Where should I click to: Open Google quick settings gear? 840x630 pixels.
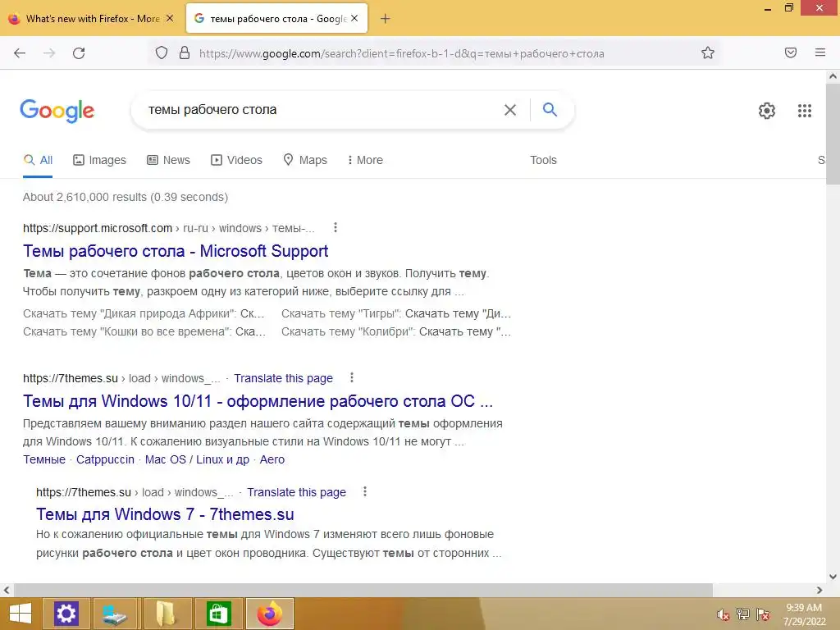tap(767, 111)
